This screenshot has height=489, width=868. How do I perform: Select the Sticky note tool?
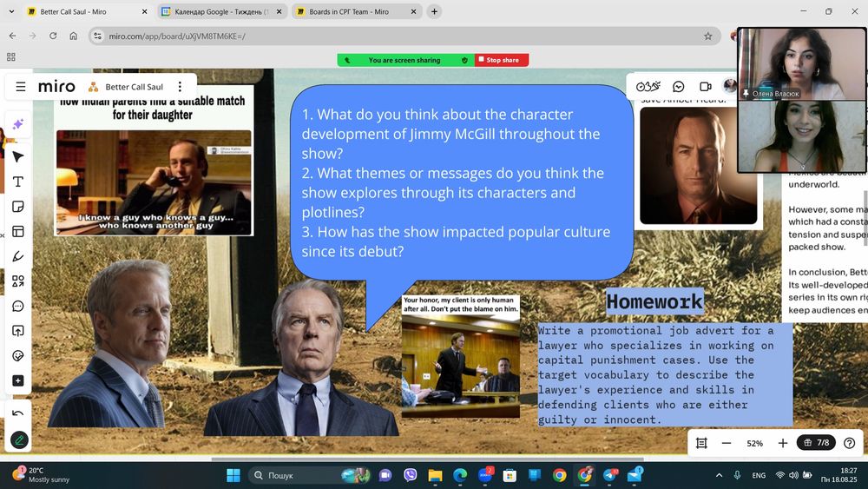click(x=17, y=207)
